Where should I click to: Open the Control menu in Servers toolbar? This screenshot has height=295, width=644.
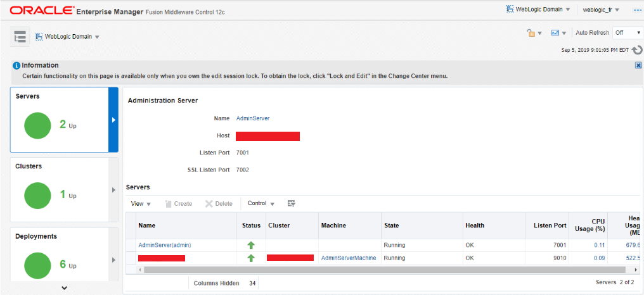(261, 204)
